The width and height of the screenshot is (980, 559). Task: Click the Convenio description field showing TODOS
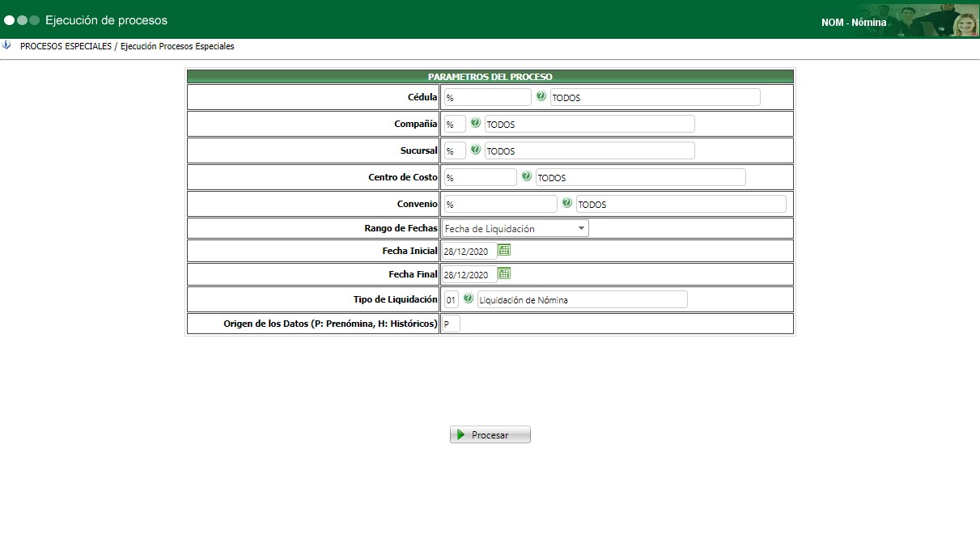pyautogui.click(x=681, y=204)
